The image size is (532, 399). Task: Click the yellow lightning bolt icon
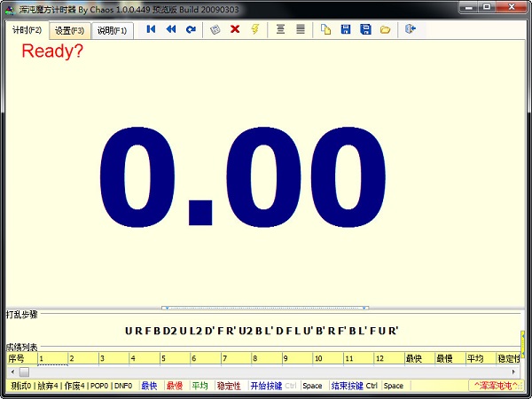click(255, 29)
